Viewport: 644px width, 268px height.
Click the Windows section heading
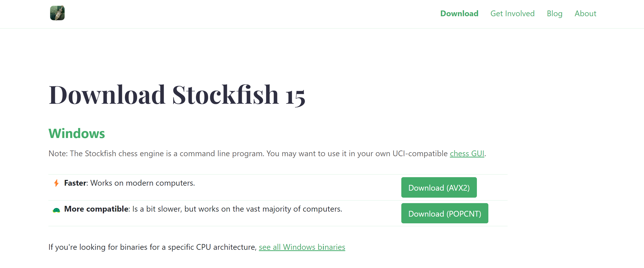[77, 133]
